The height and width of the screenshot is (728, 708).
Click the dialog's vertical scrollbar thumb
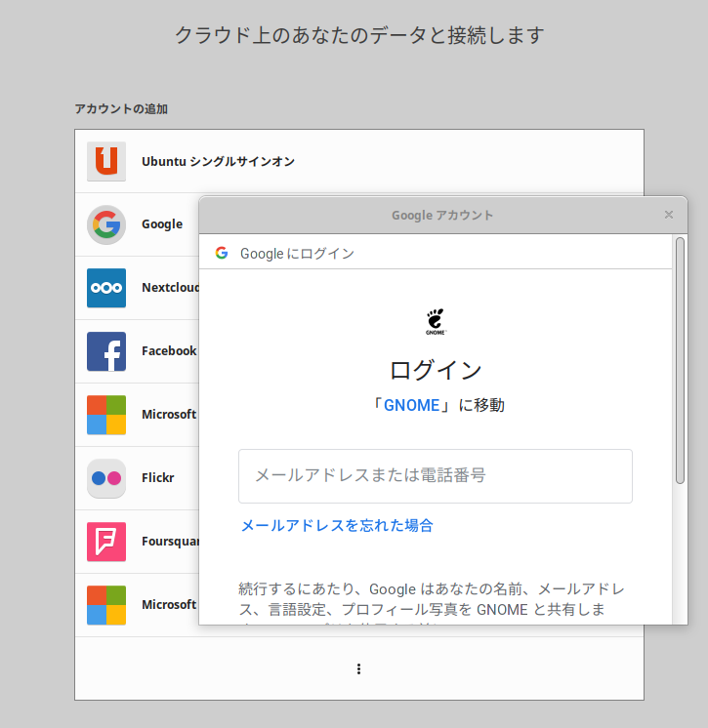point(680,360)
